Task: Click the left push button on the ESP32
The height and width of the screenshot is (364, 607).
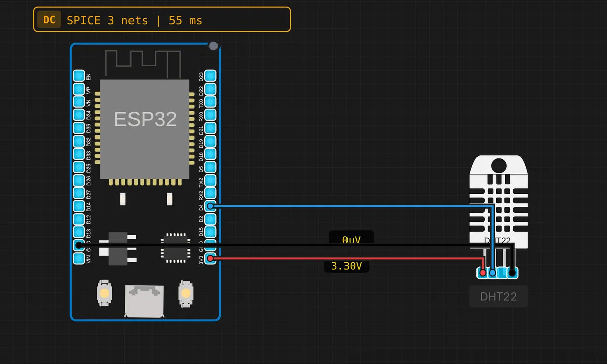Action: point(104,293)
